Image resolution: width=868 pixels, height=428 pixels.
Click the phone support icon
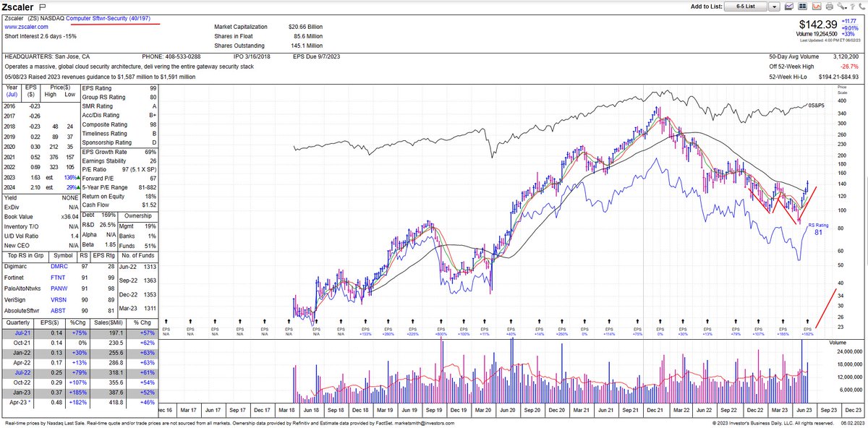coord(863,7)
